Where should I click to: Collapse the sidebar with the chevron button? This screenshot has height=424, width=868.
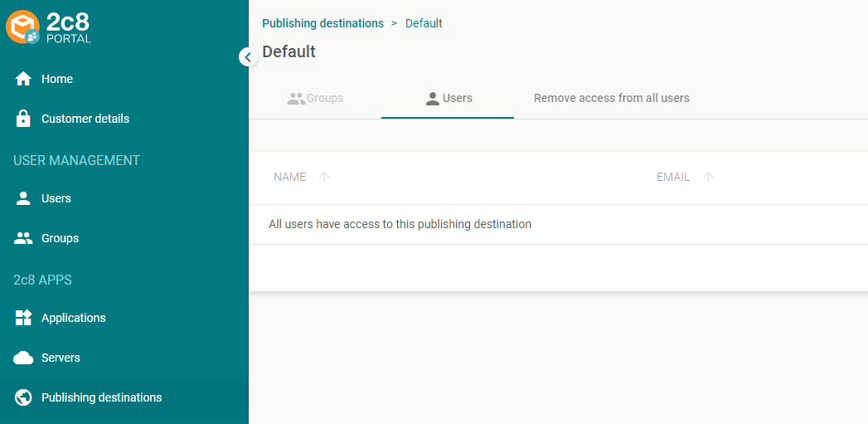tap(248, 56)
